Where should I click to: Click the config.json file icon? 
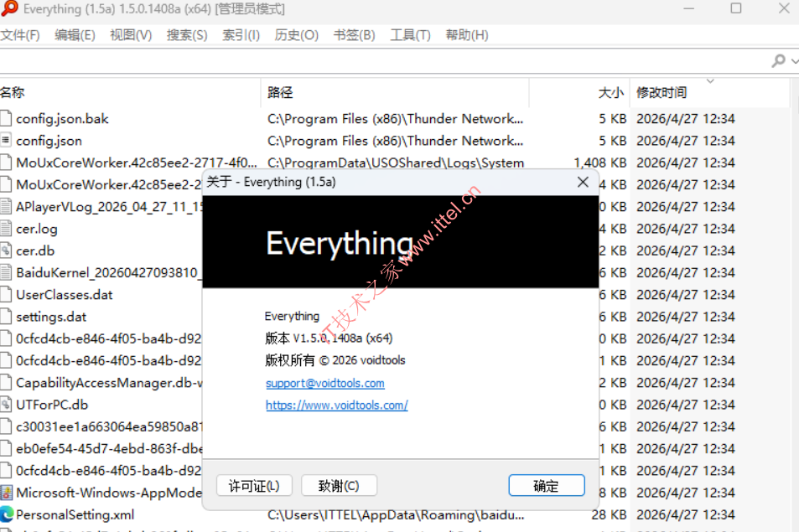coord(6,141)
